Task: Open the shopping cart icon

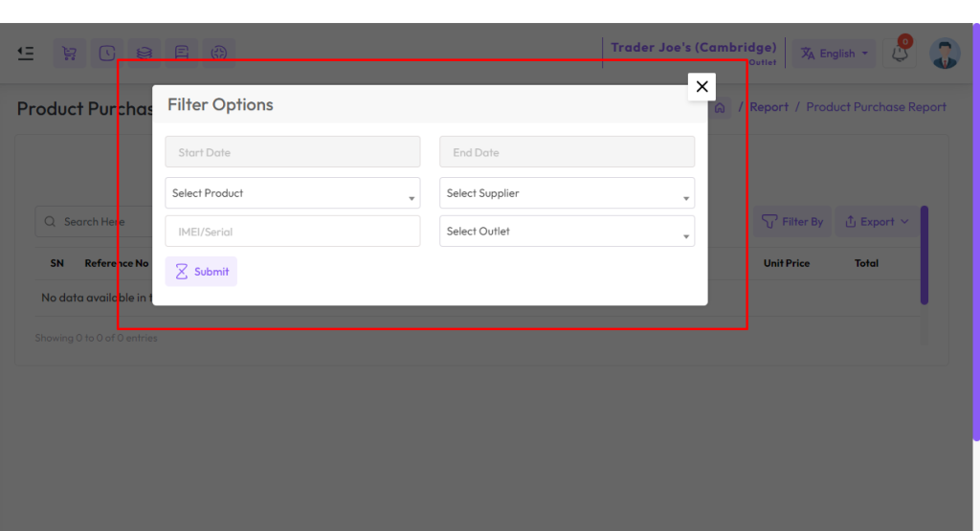Action: tap(69, 54)
